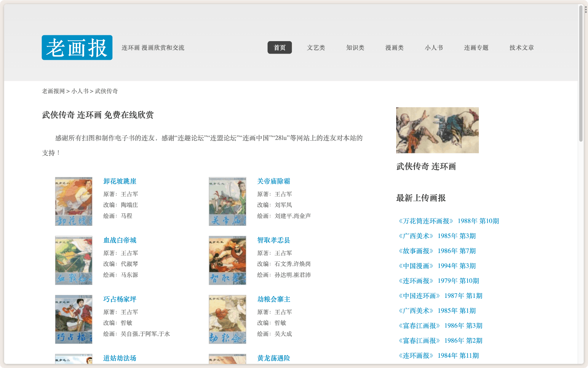Viewport: 588px width, 368px height.
Task: Open the 卸花坡跳崖 book cover thumbnail
Action: (73, 201)
